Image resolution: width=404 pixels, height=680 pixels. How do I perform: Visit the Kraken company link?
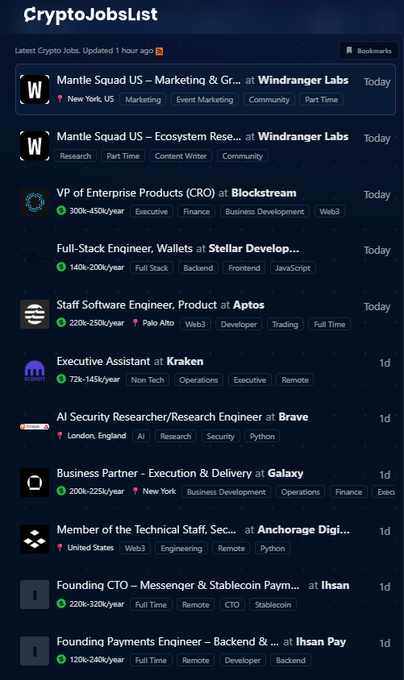click(x=185, y=361)
